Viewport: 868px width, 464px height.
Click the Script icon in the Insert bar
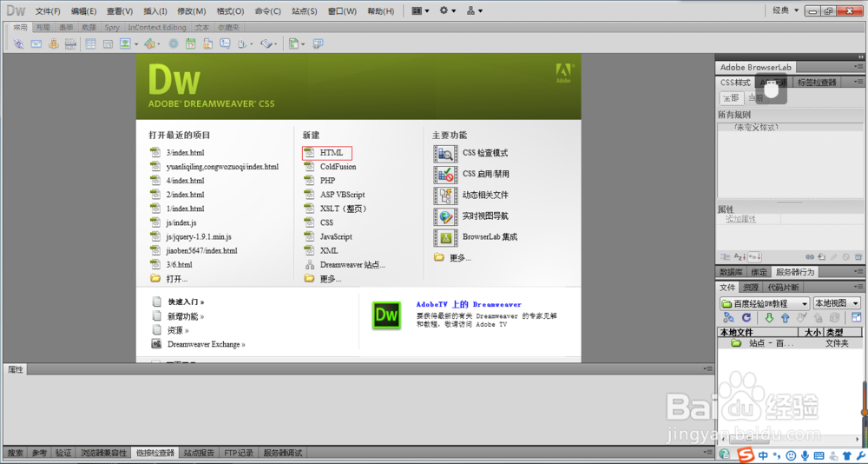click(266, 43)
